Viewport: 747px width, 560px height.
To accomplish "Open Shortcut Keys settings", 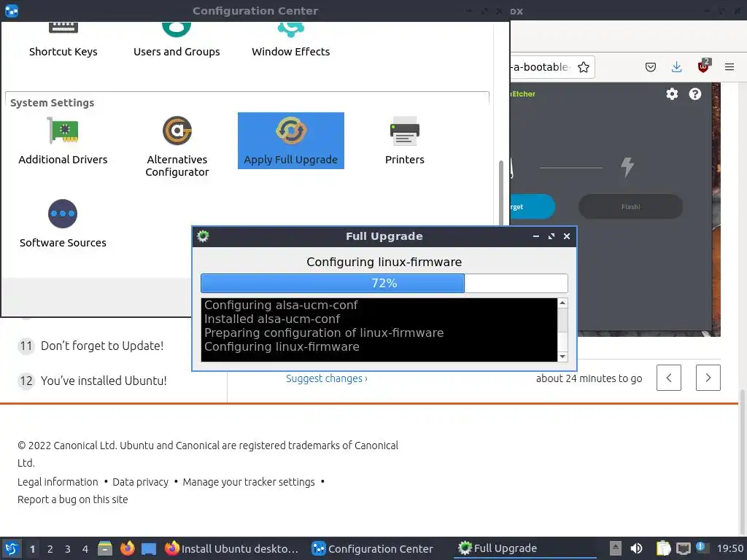I will click(63, 41).
